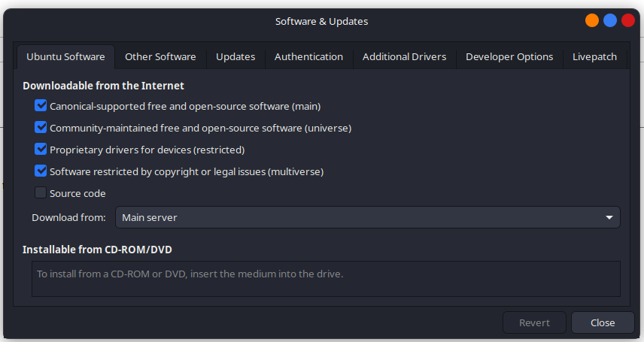Open the Livepatch tab
Viewport: 644px width, 342px height.
594,57
